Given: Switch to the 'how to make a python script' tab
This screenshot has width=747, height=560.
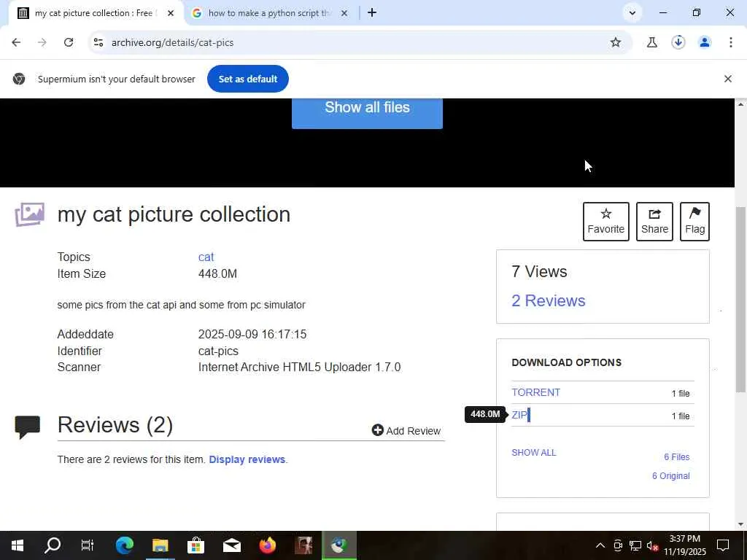Looking at the screenshot, I should pos(269,13).
